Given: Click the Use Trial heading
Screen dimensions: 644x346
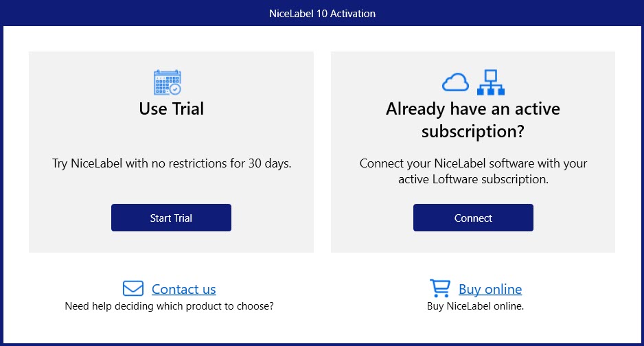Looking at the screenshot, I should point(171,108).
